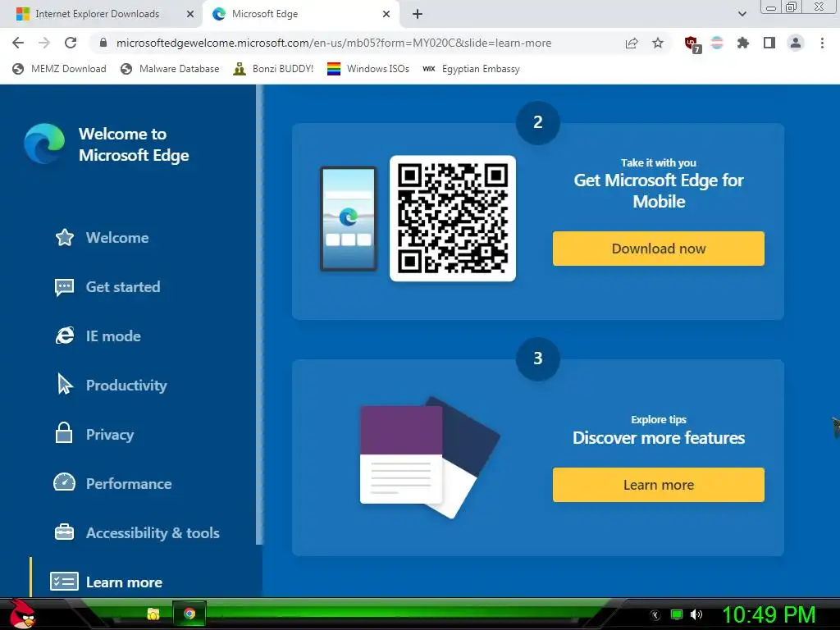Image resolution: width=840 pixels, height=630 pixels.
Task: Open Accessibility & tools section
Action: pos(137,532)
